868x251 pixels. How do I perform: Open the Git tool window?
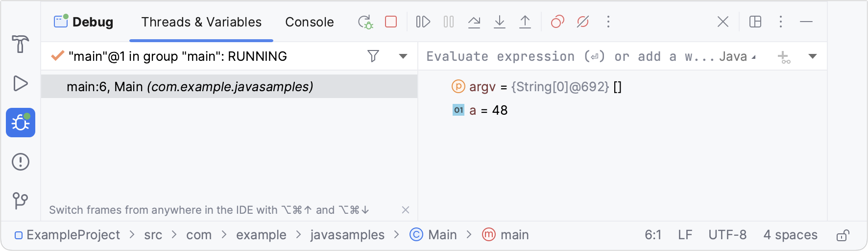(20, 201)
